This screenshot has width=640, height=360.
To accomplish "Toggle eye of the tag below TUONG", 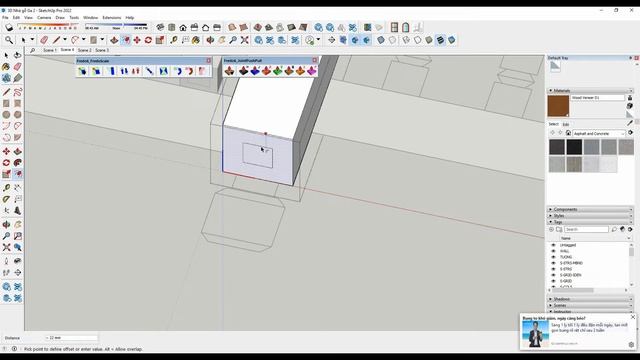I will (x=553, y=263).
